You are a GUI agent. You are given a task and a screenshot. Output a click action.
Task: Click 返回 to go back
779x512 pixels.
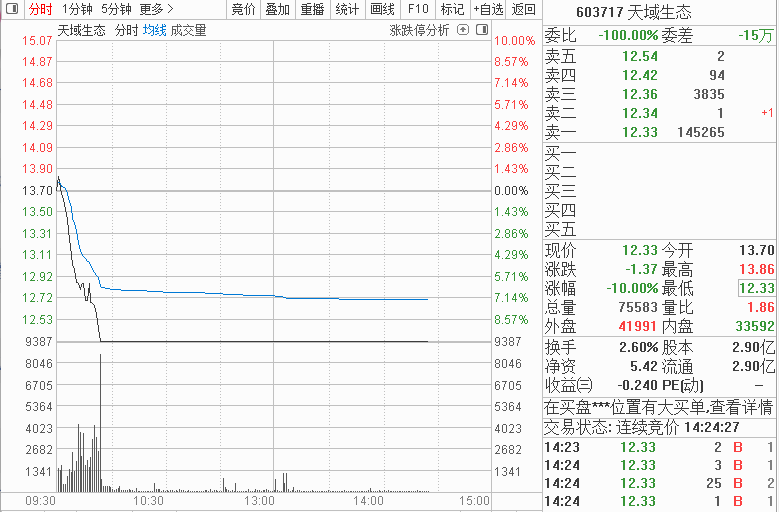(523, 9)
